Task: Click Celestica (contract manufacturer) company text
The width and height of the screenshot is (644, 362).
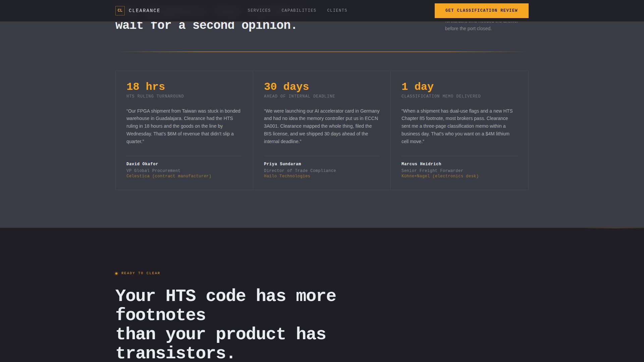Action: click(x=169, y=176)
